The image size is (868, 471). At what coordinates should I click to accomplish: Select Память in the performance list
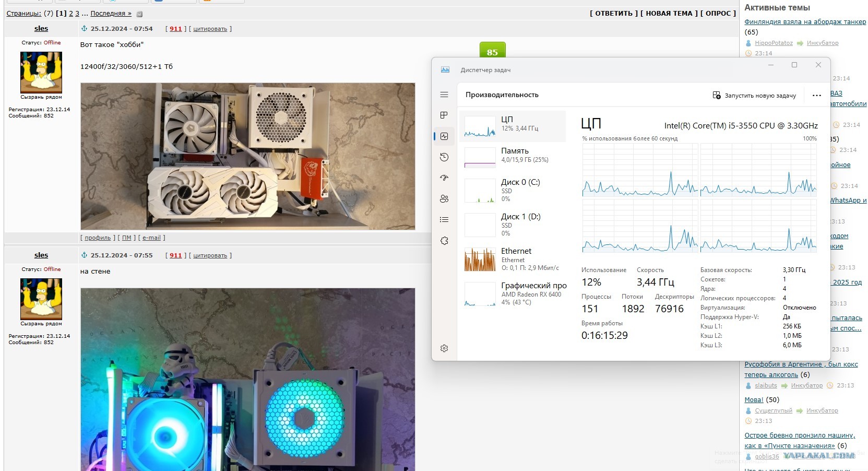[513, 157]
